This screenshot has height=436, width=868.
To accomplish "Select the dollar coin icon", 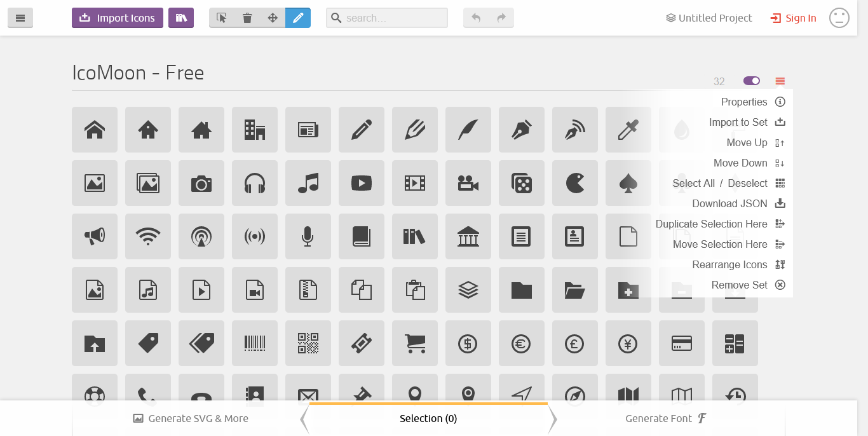I will point(468,343).
